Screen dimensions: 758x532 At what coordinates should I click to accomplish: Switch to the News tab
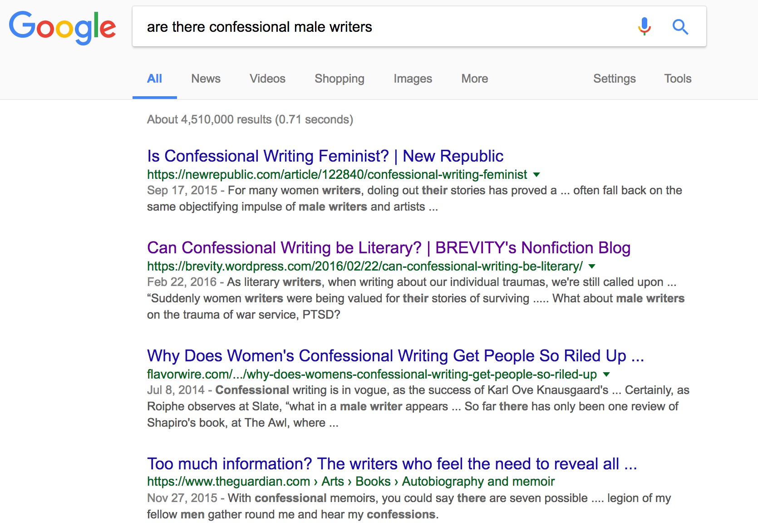point(206,79)
